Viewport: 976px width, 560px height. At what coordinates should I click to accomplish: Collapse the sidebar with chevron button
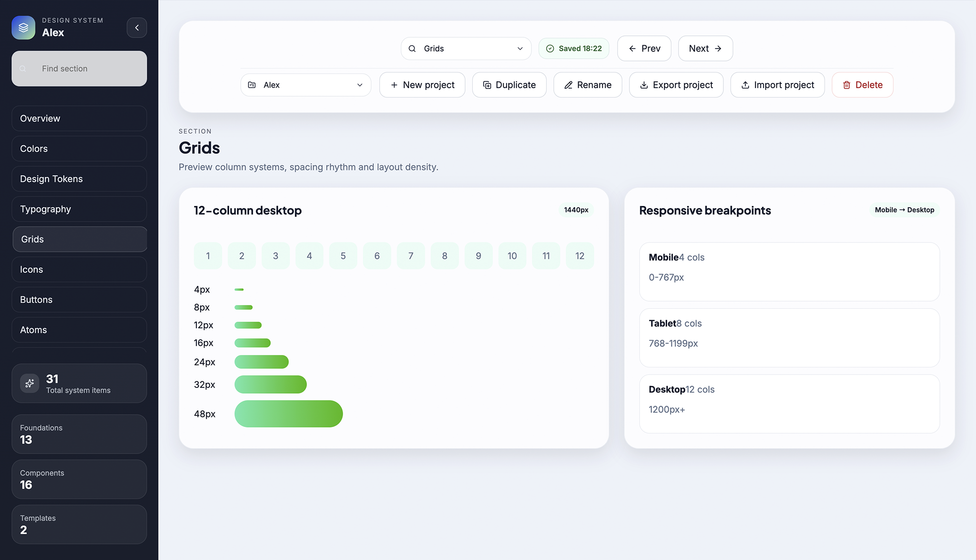click(x=137, y=28)
